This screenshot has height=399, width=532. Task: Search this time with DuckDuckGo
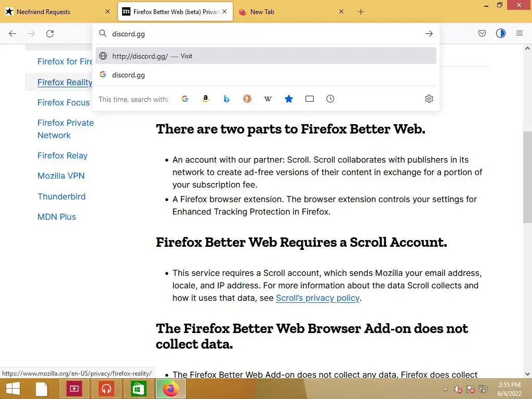pos(247,99)
